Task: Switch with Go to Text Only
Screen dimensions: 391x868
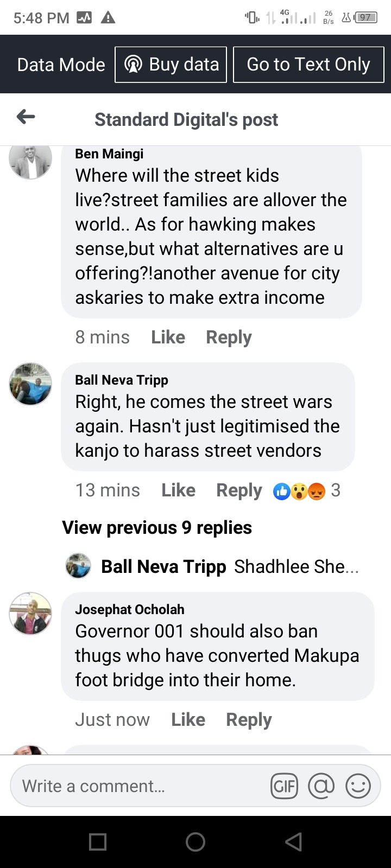Action: 308,65
